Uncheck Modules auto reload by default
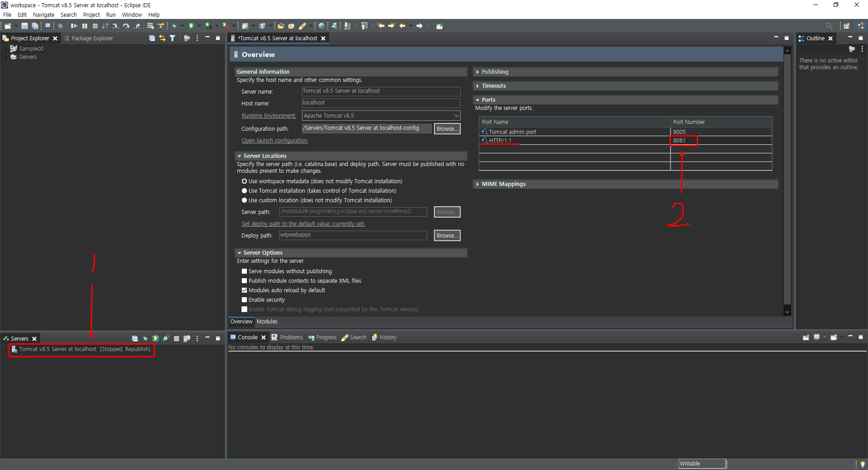The height and width of the screenshot is (470, 868). 245,290
